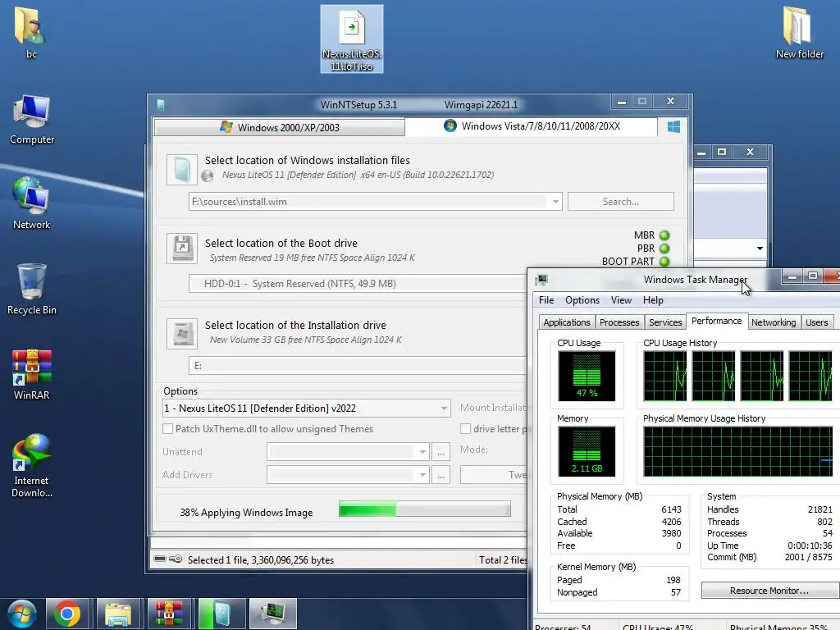Click the Task Manager title bar icon
This screenshot has height=630, width=840.
pos(541,280)
